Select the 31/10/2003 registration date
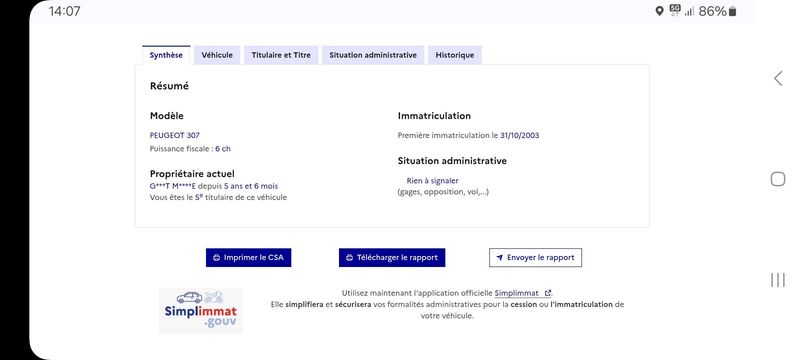This screenshot has width=800, height=360. (x=519, y=135)
